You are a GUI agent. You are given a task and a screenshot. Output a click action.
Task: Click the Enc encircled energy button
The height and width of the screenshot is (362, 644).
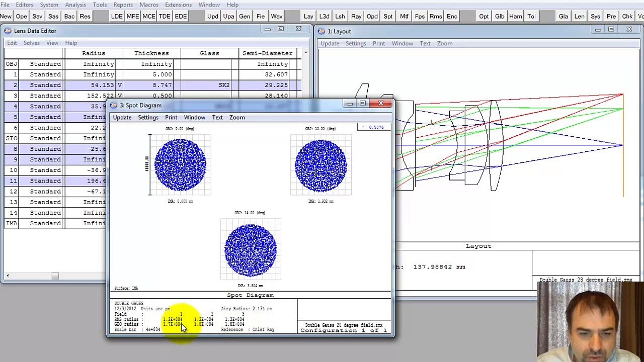coord(452,16)
